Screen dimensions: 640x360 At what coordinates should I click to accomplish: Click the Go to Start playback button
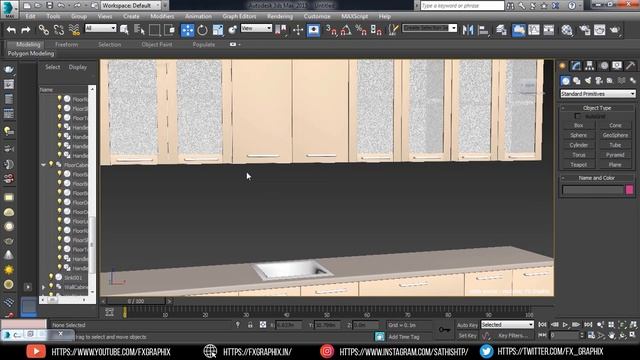[x=542, y=324]
